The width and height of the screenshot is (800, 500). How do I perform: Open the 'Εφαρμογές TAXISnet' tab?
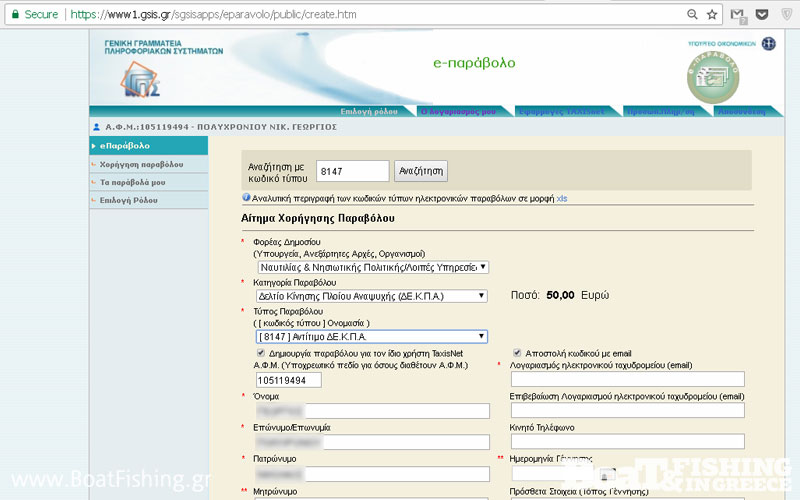pos(561,112)
